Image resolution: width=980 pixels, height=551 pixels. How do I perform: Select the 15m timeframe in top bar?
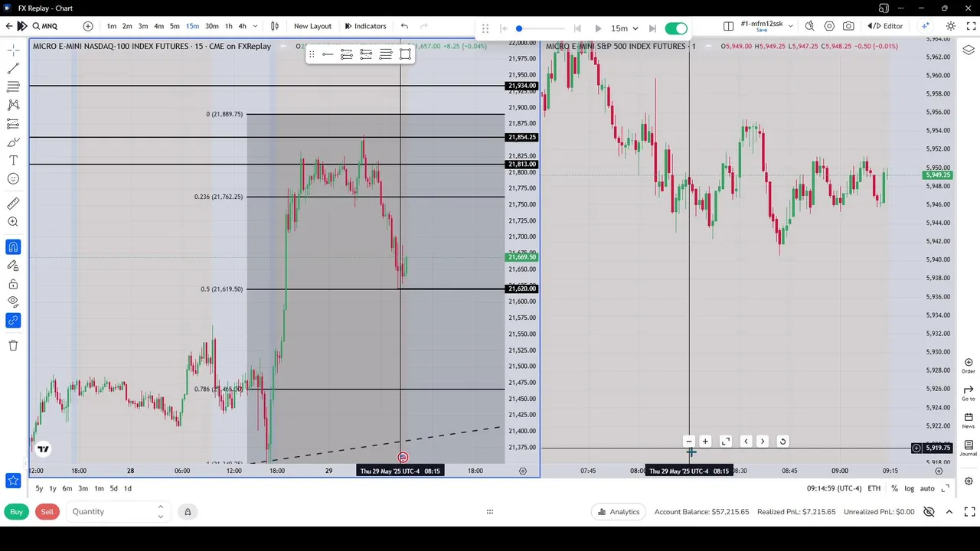[192, 26]
